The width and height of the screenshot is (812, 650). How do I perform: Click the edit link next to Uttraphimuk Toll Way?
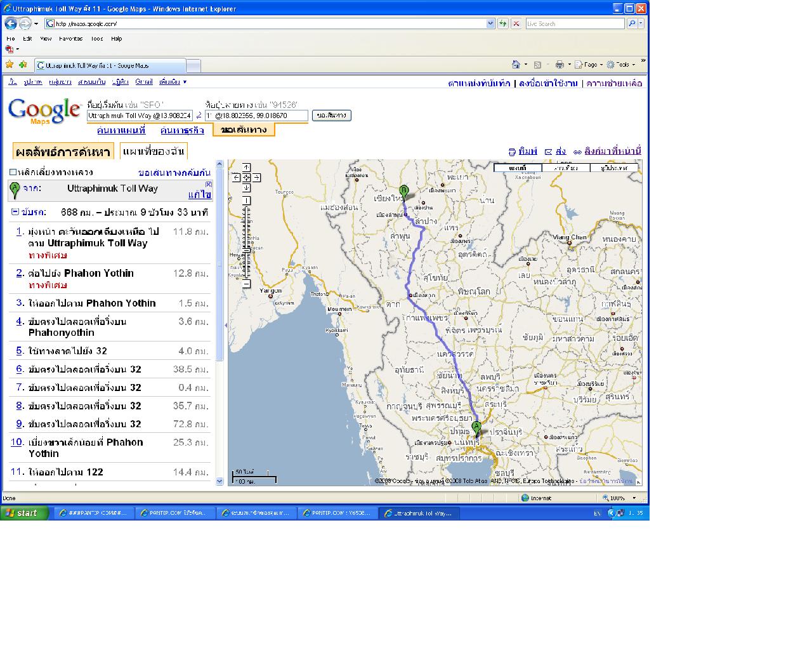coord(200,195)
